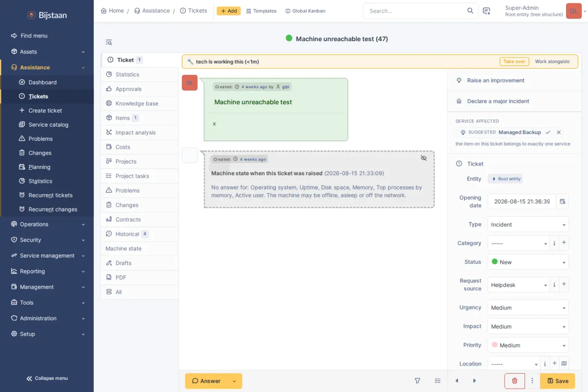Click the info icon next to Category

(x=554, y=243)
